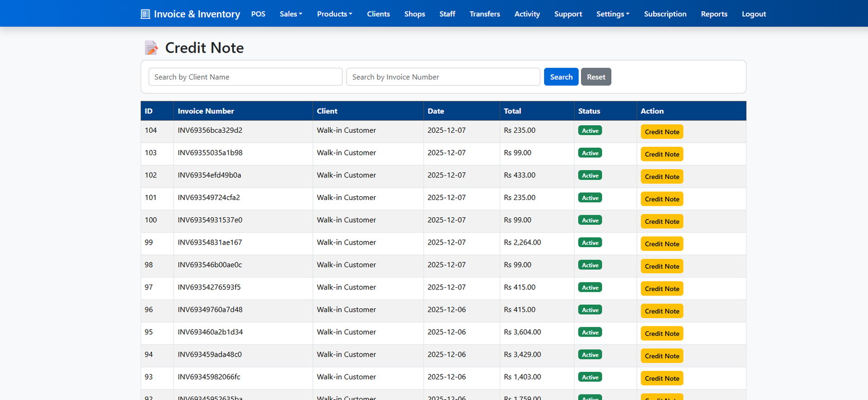Screen dimensions: 868x400
Task: Create Credit Note for invoice ID 103
Action: 662,154
